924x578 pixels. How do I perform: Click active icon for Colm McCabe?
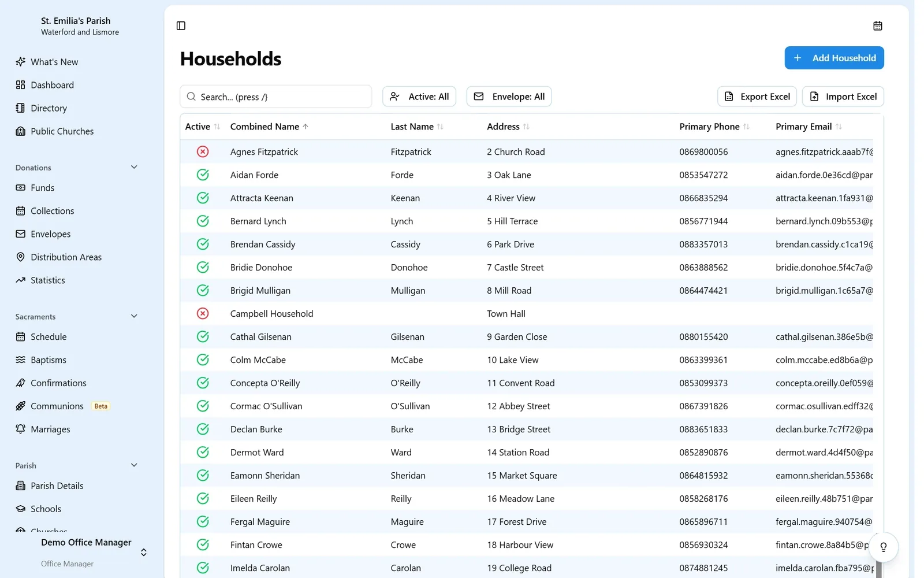click(x=203, y=360)
